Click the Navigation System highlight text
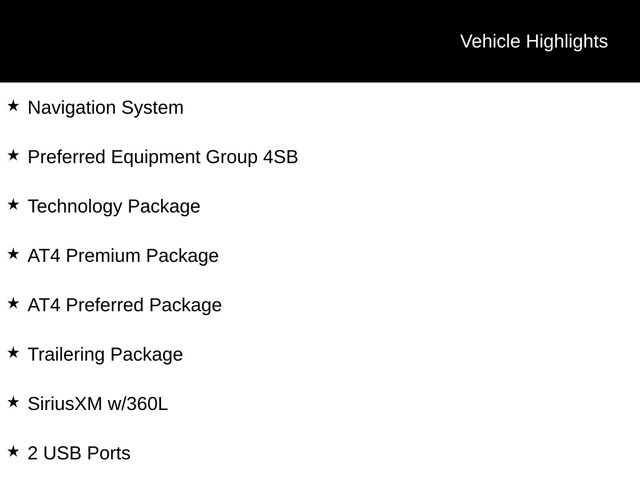 105,108
